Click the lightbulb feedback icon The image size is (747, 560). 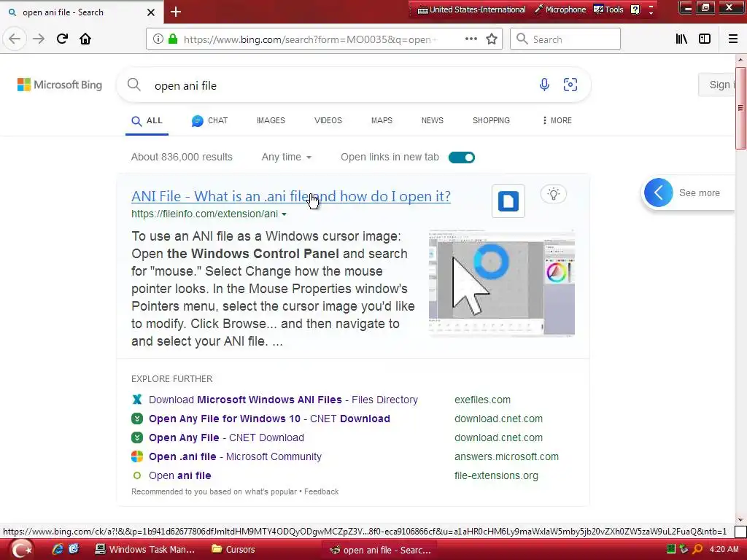(x=553, y=194)
